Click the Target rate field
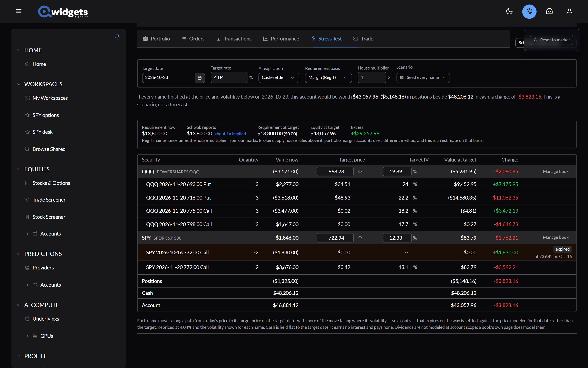This screenshot has width=588, height=368. click(229, 78)
